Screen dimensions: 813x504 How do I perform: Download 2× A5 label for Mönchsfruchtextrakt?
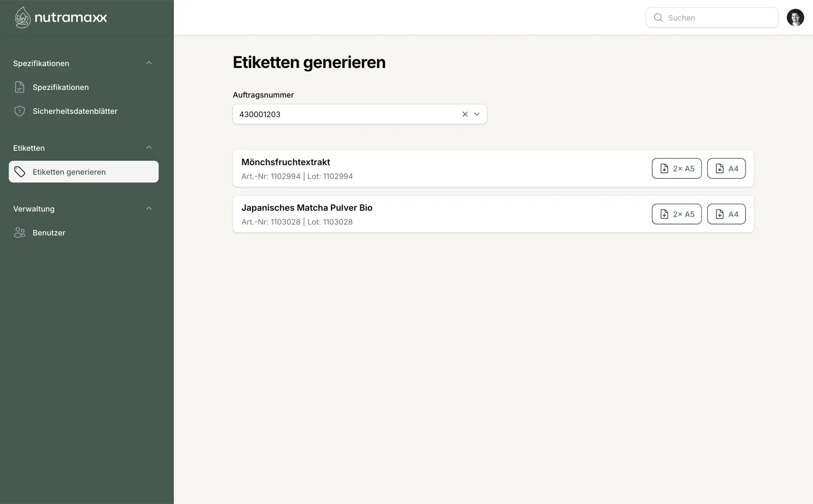point(676,169)
